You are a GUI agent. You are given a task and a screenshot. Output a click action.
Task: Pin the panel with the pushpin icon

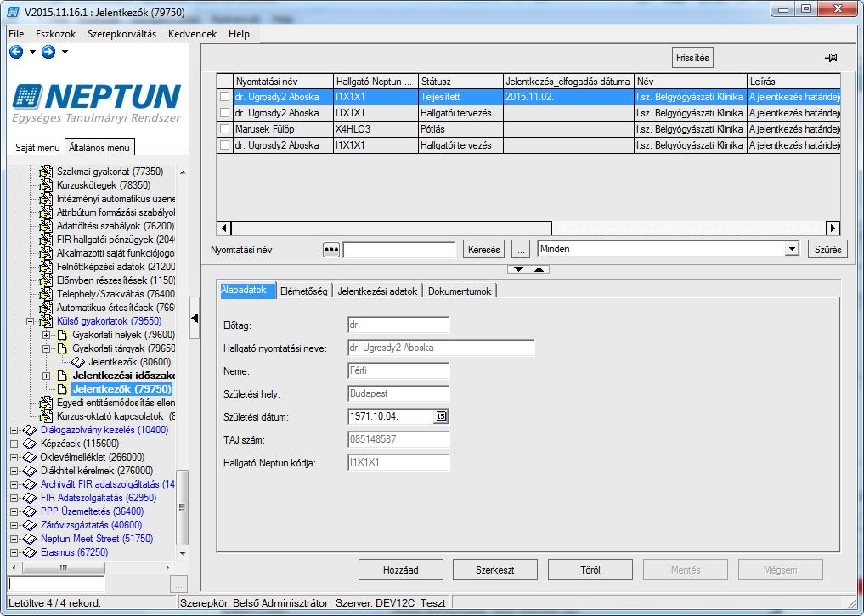pos(830,57)
